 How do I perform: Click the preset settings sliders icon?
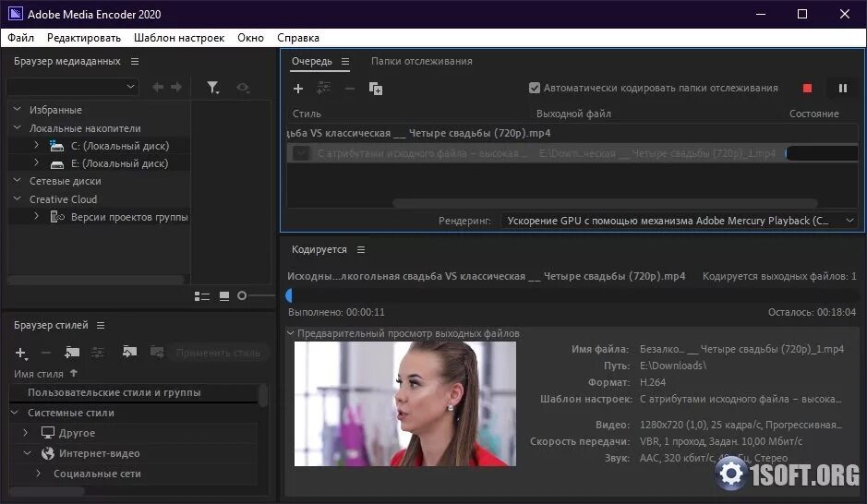tap(98, 352)
